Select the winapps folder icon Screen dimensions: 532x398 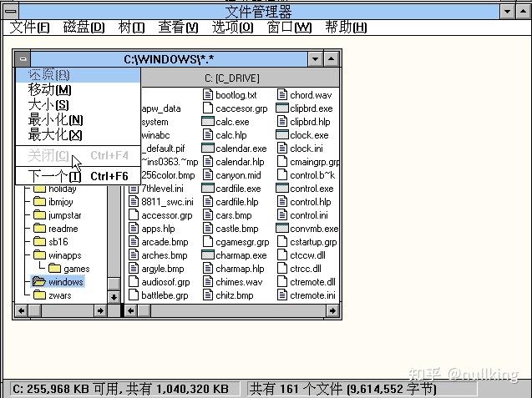(39, 255)
